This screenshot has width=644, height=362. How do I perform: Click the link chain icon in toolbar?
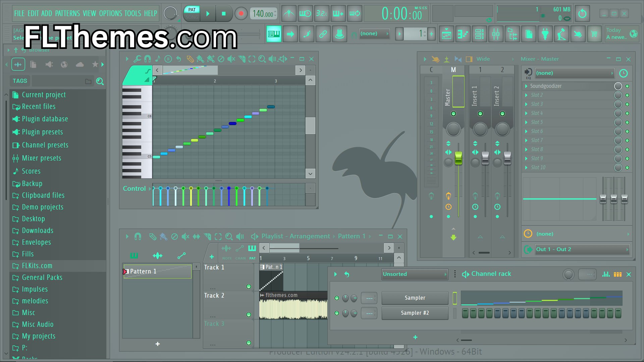click(323, 34)
